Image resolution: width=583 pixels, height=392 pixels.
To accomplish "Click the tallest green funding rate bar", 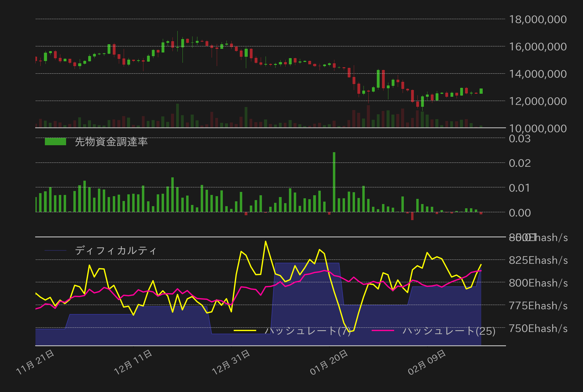I will [x=334, y=182].
